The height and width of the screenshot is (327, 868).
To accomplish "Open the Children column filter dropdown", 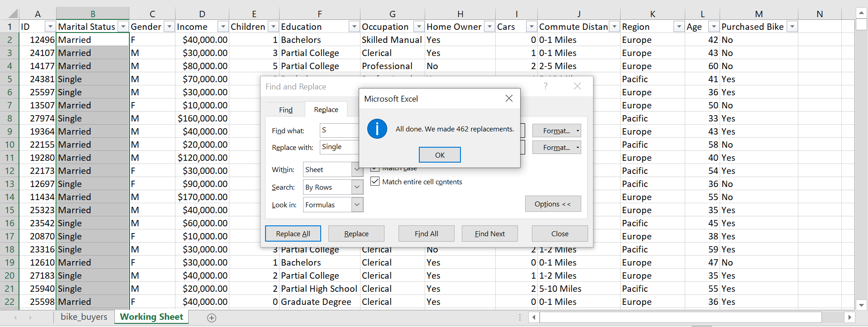I will pyautogui.click(x=273, y=27).
